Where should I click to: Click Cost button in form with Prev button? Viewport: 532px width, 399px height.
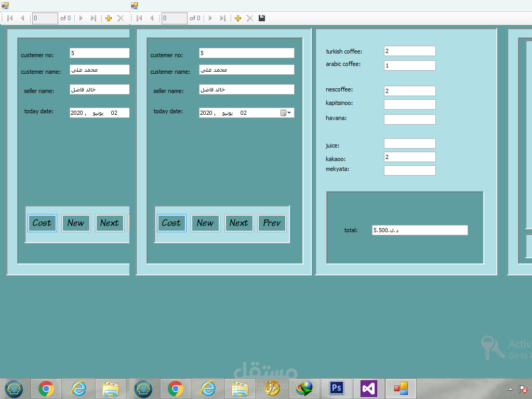[171, 223]
